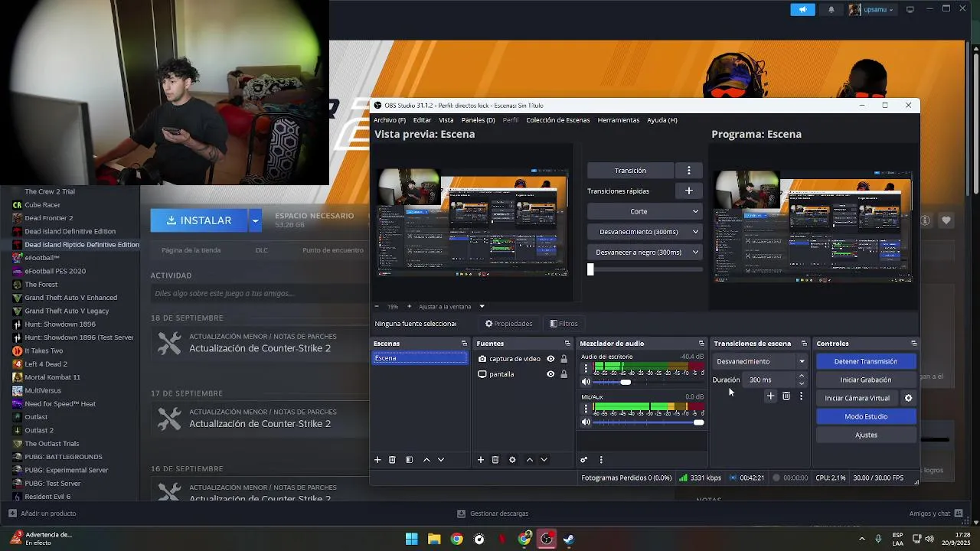Lock the captura de video source

564,359
